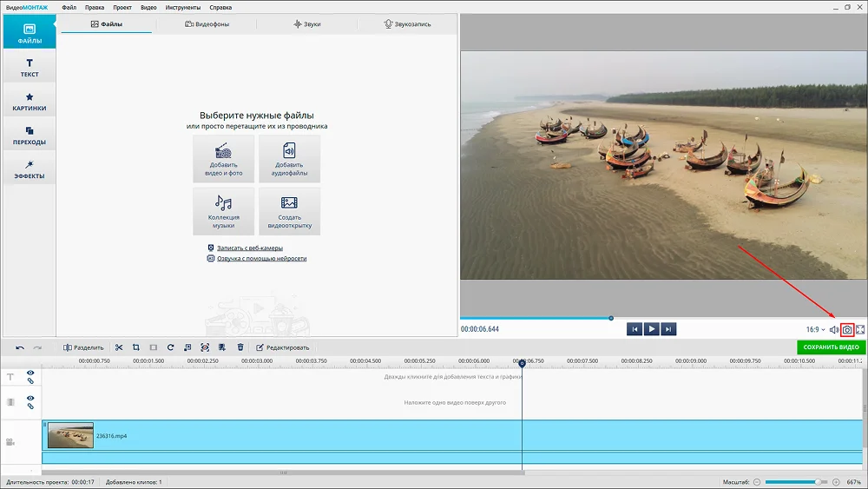Click the undo arrow in the toolbar
The width and height of the screenshot is (868, 489).
(20, 347)
